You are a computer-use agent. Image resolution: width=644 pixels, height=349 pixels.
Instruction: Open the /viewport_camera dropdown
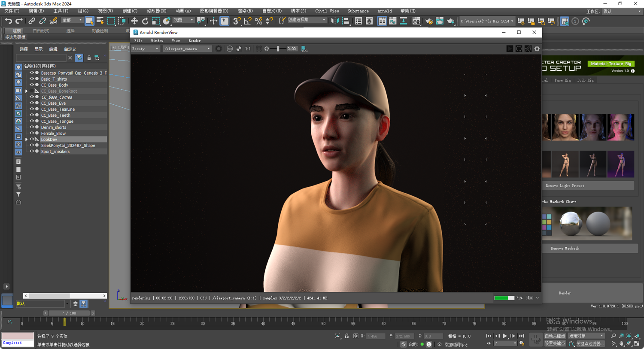click(x=187, y=49)
